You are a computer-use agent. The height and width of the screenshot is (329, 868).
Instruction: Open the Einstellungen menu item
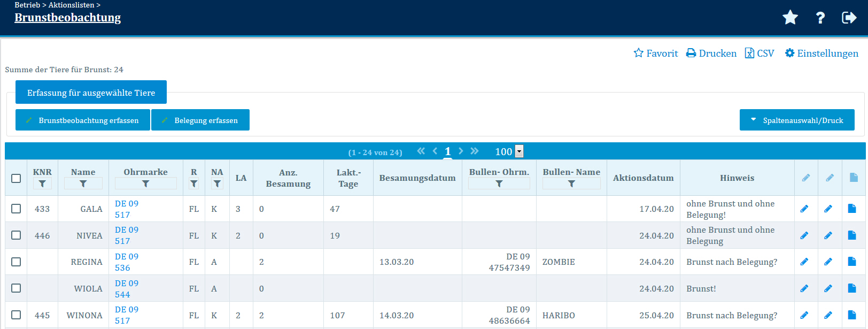(x=821, y=53)
